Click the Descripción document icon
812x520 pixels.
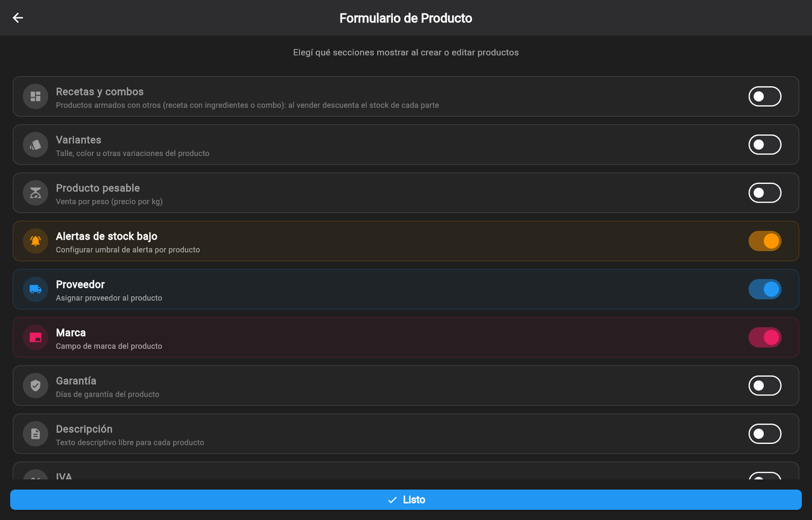coord(36,434)
